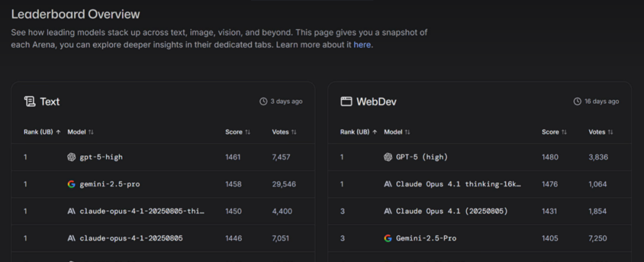The image size is (644, 262).
Task: Sort Text table by Rank (UB)
Action: 42,132
